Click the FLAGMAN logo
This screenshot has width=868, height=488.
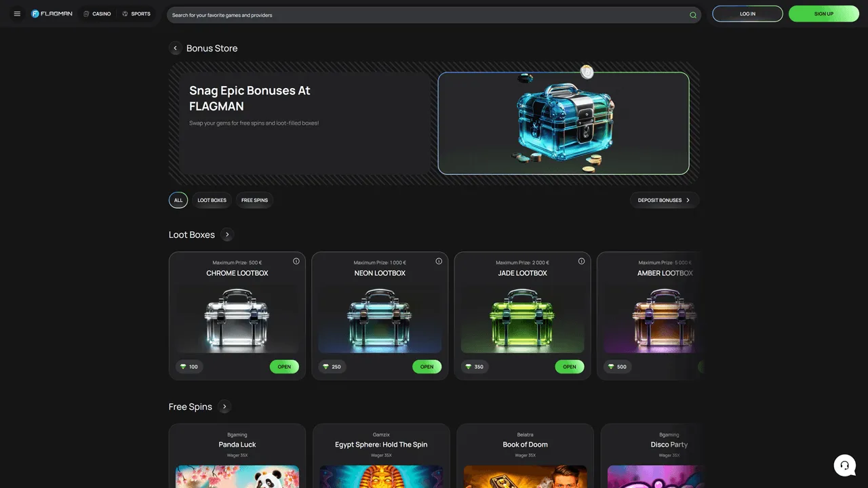click(x=52, y=14)
